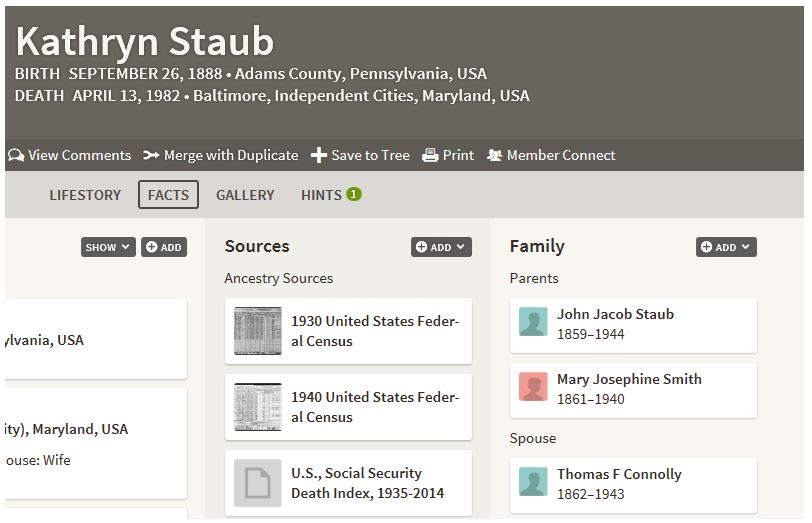Image resolution: width=812 pixels, height=523 pixels.
Task: Open the 1940 census record thumbnail
Action: coord(258,407)
